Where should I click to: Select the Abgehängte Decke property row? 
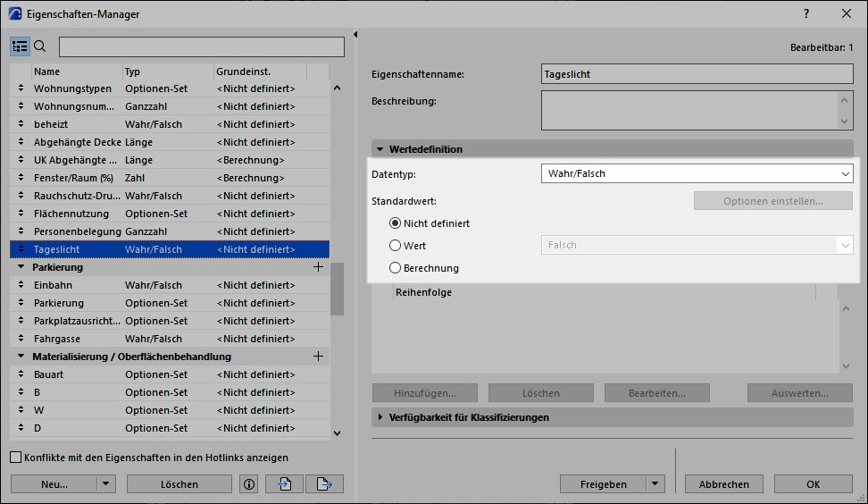tap(170, 142)
